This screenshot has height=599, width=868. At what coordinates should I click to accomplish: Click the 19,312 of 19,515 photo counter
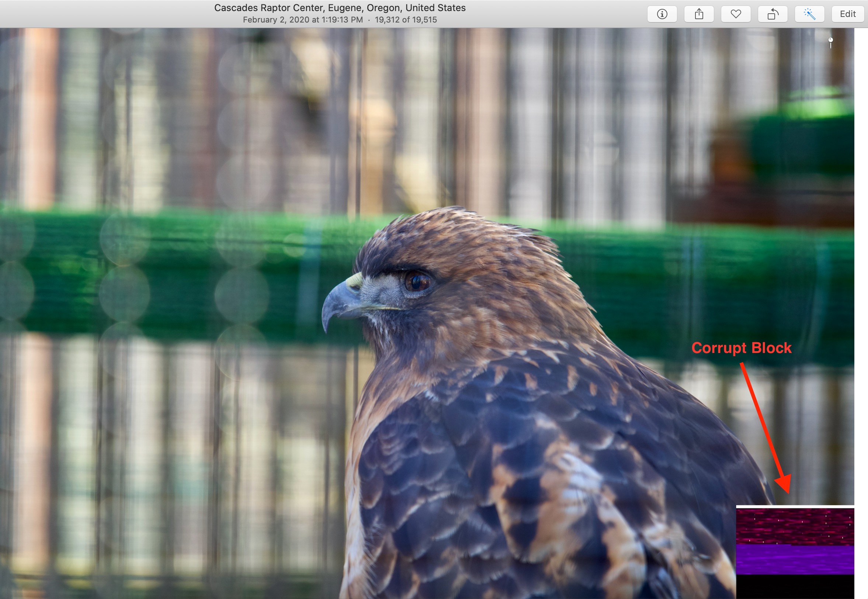click(406, 20)
